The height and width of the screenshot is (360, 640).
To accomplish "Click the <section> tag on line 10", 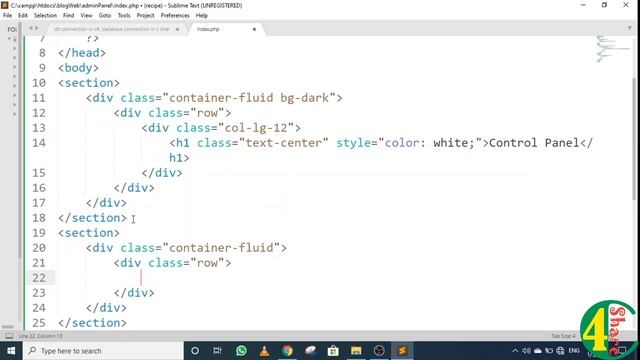I will [x=89, y=83].
